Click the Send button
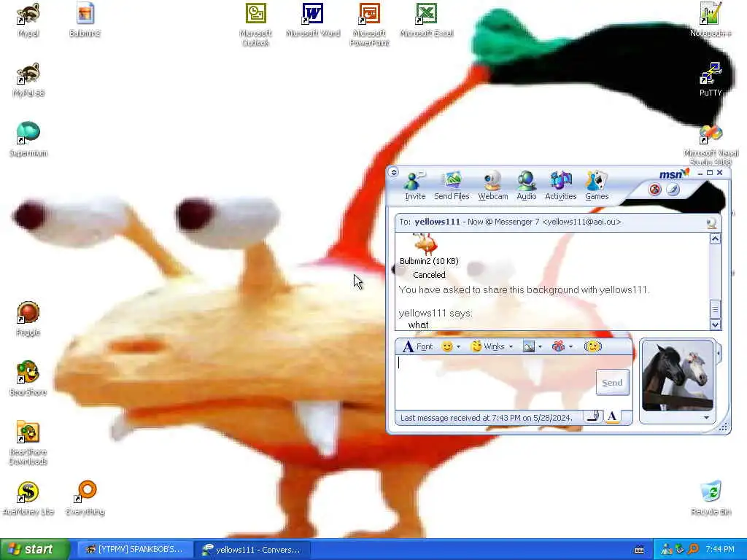 pyautogui.click(x=612, y=382)
